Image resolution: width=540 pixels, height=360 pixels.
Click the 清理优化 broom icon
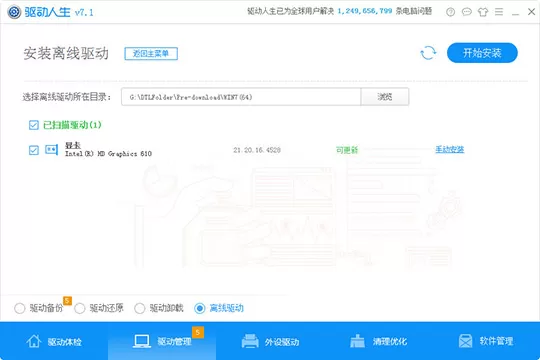(x=357, y=341)
